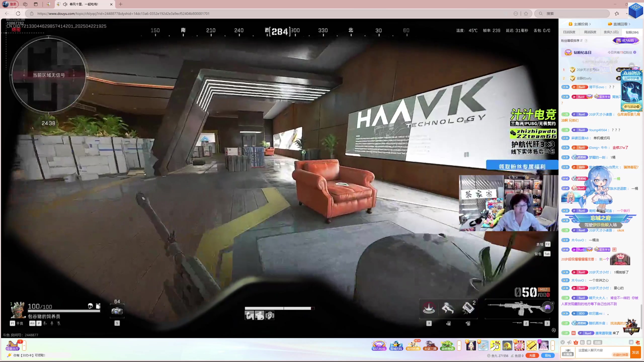
Task: Toggle the 高能 danmaku option
Action: pos(597,342)
